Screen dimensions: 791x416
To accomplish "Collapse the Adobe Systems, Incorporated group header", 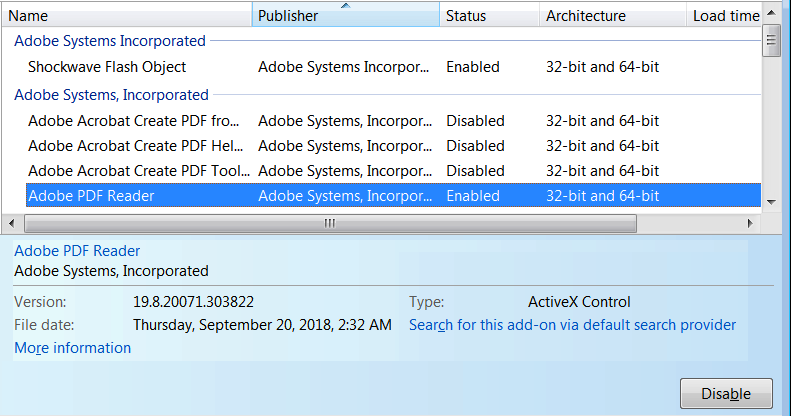I will click(111, 95).
